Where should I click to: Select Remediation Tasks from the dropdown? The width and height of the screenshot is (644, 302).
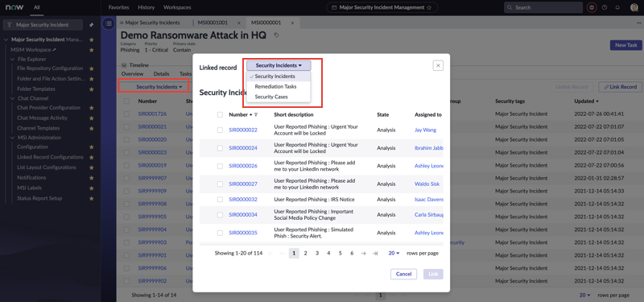tap(275, 87)
